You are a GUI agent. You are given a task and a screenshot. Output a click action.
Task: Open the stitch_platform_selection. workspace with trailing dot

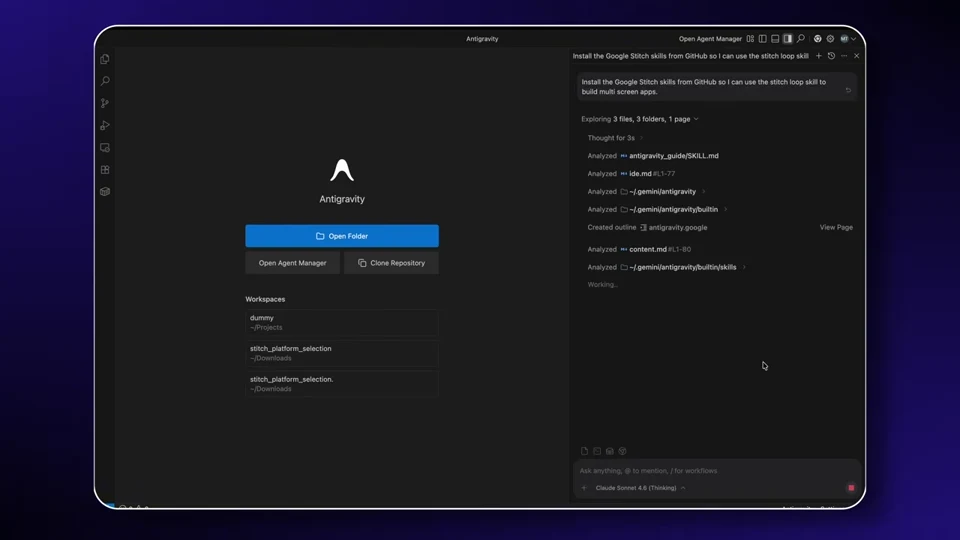[342, 384]
